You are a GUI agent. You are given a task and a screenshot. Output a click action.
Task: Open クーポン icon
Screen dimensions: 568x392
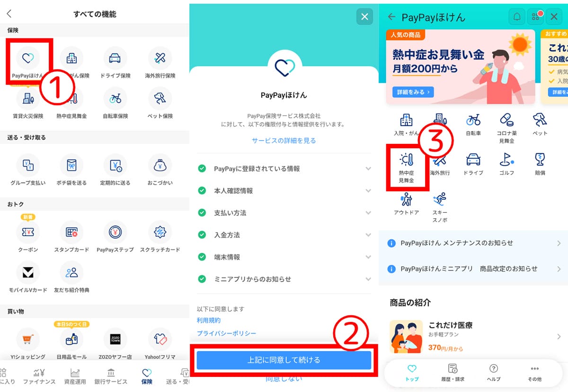tap(27, 232)
